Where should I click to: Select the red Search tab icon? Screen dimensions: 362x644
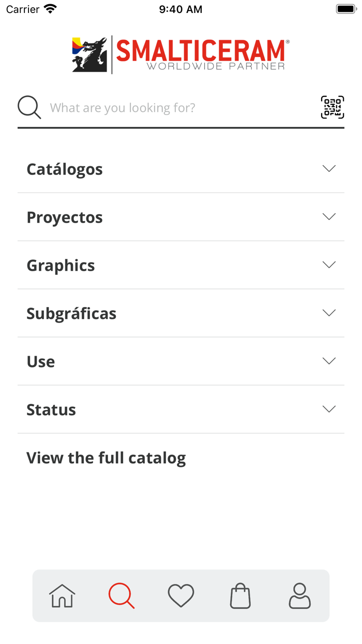pyautogui.click(x=122, y=595)
